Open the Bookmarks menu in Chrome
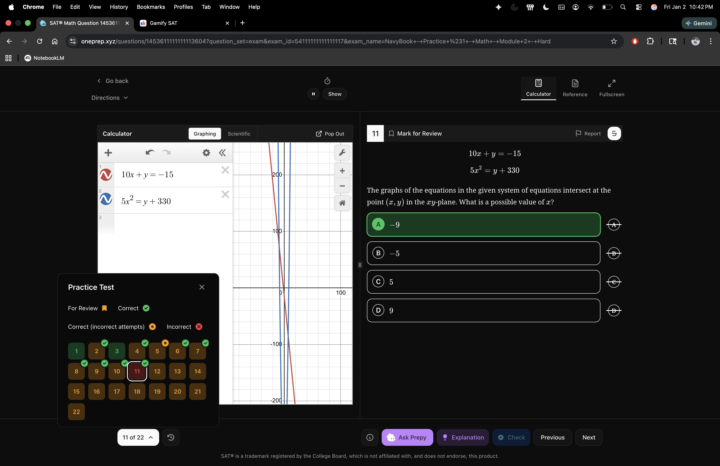The width and height of the screenshot is (720, 466). tap(150, 6)
